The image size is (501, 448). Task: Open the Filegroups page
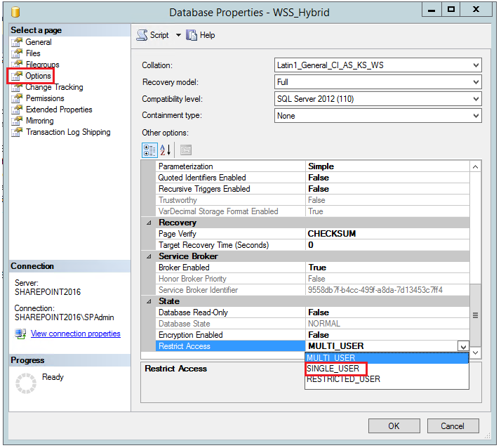click(43, 65)
